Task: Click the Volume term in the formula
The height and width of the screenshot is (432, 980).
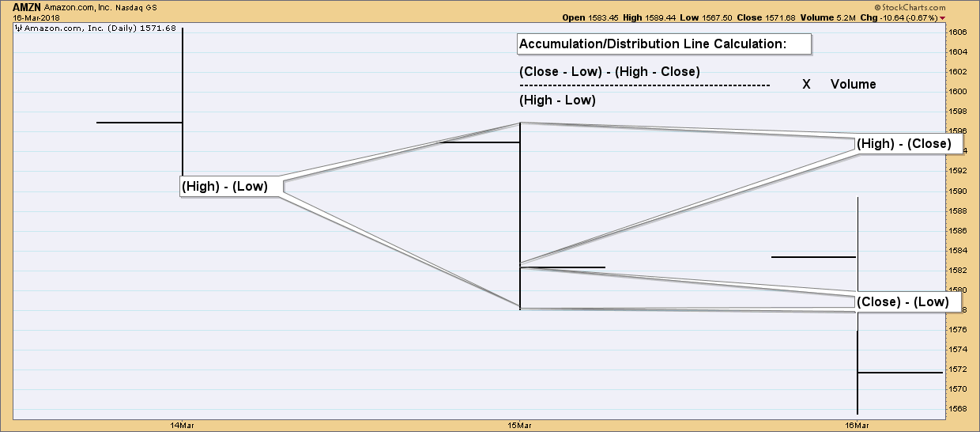Action: [x=853, y=85]
